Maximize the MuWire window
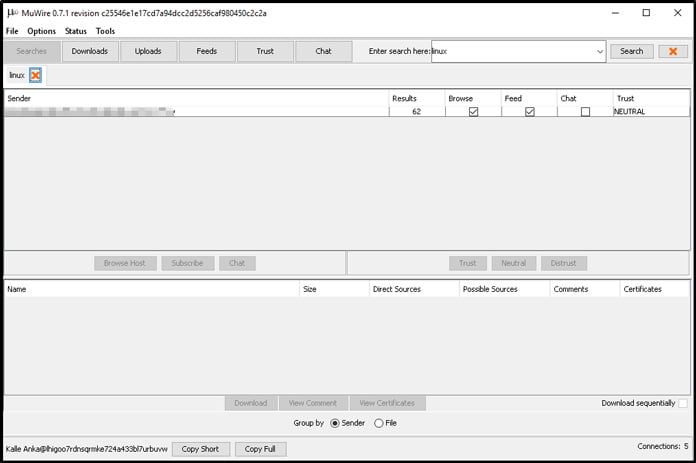The image size is (696, 463). pyautogui.click(x=646, y=13)
